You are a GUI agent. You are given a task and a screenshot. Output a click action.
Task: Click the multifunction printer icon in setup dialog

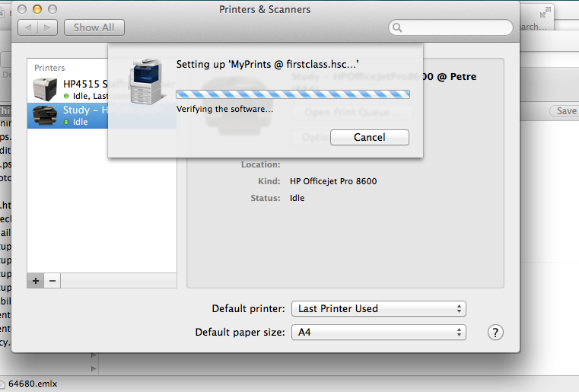(146, 81)
